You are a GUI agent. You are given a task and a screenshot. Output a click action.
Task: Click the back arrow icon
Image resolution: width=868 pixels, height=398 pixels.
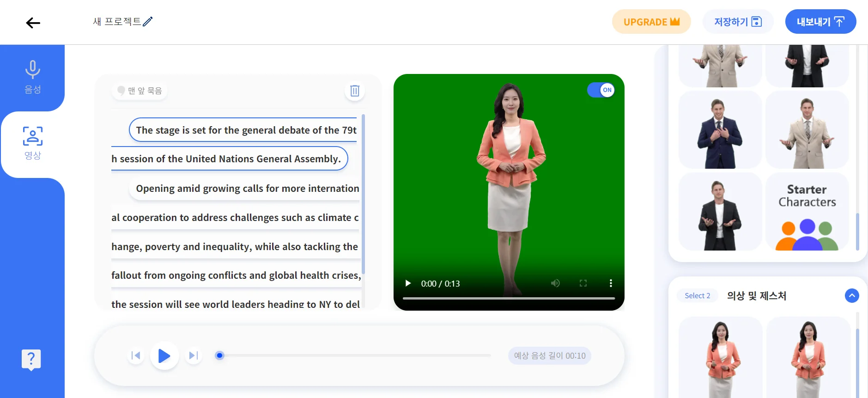tap(33, 23)
